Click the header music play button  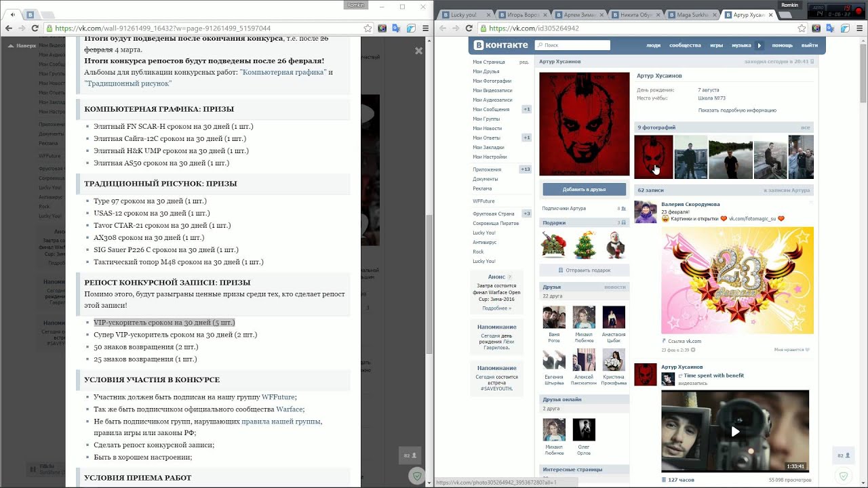[x=759, y=45]
